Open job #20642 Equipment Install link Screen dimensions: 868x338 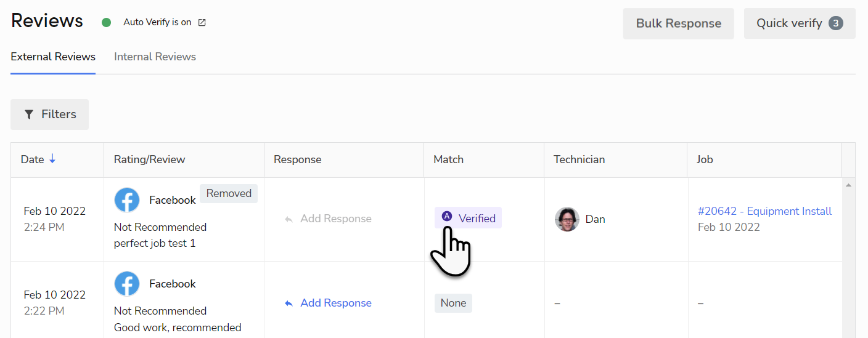[x=764, y=211]
